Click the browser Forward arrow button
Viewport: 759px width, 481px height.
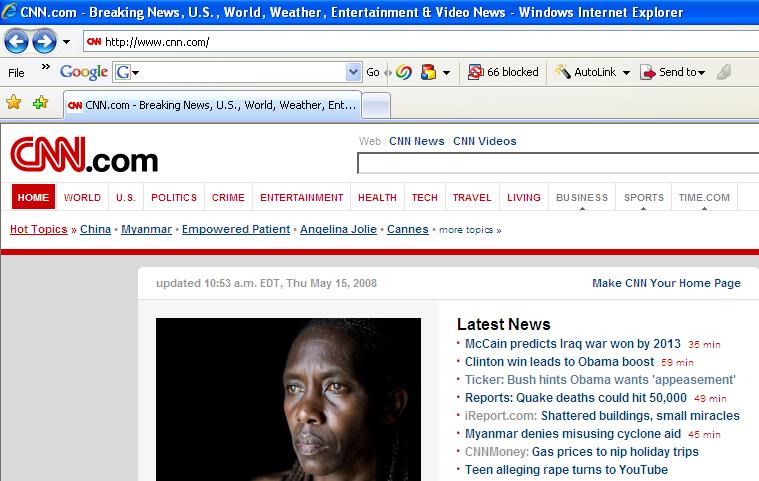pyautogui.click(x=44, y=42)
